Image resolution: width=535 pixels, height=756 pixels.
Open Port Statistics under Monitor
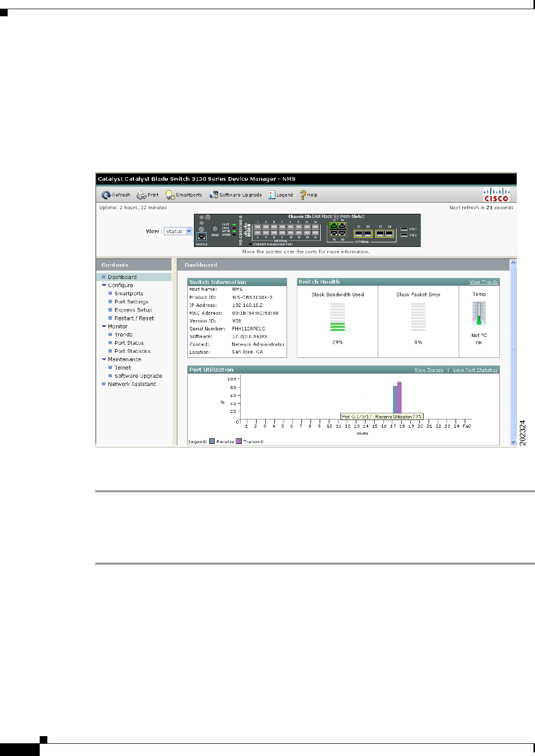pyautogui.click(x=132, y=351)
